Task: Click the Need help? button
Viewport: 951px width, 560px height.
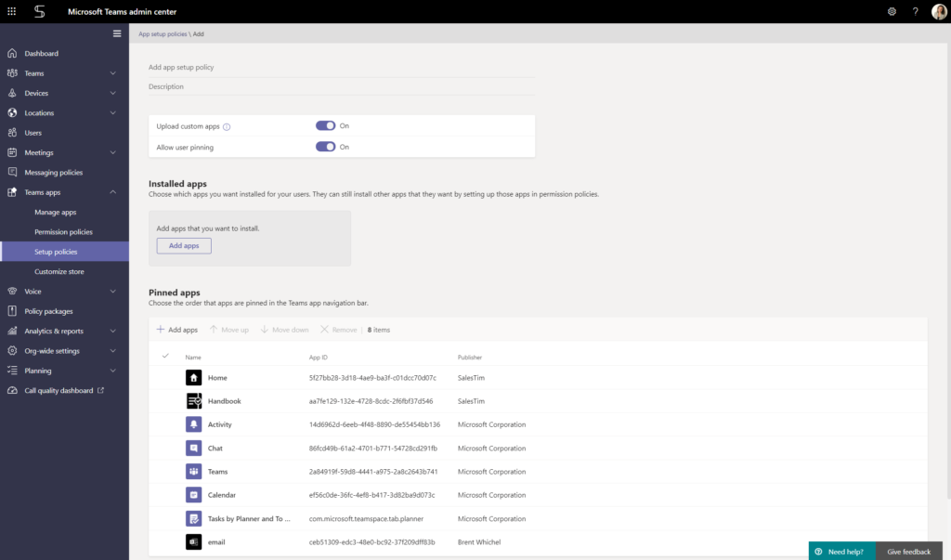Action: tap(841, 551)
